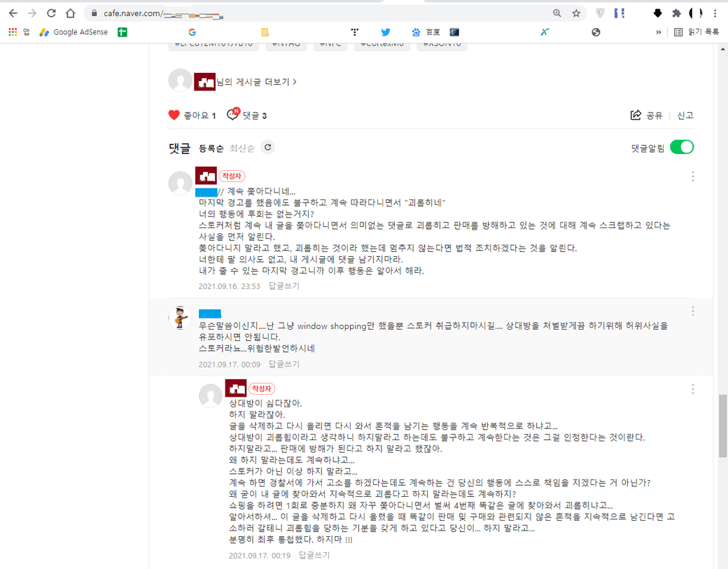Click the browser address bar
728x569 pixels.
tap(315, 13)
